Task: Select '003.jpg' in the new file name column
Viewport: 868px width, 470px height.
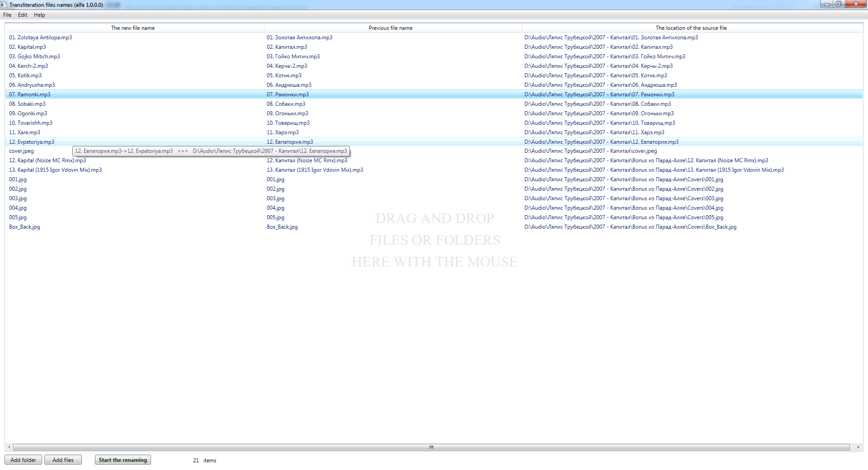Action: point(18,198)
